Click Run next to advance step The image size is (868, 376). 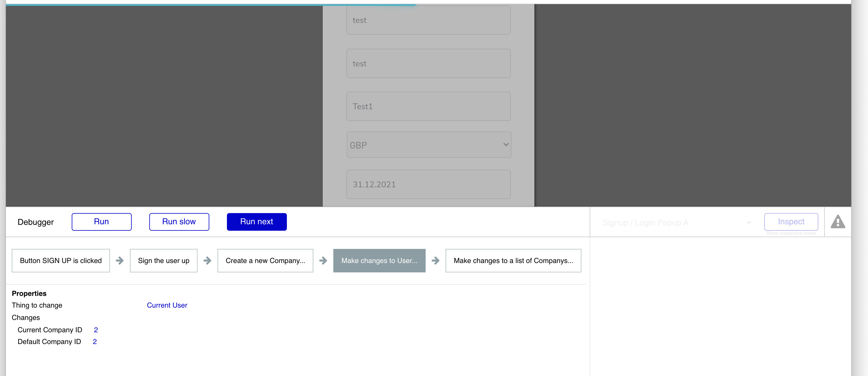pyautogui.click(x=256, y=222)
